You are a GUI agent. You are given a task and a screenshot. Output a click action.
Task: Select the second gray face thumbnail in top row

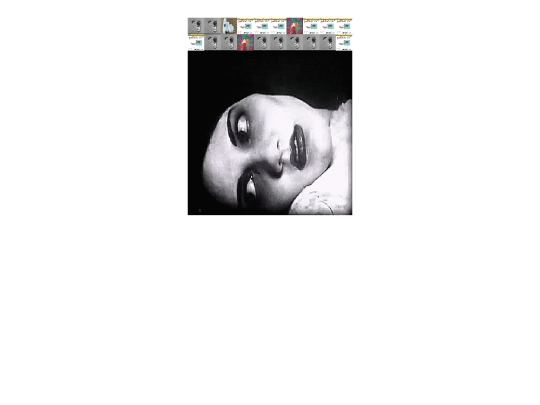[212, 26]
